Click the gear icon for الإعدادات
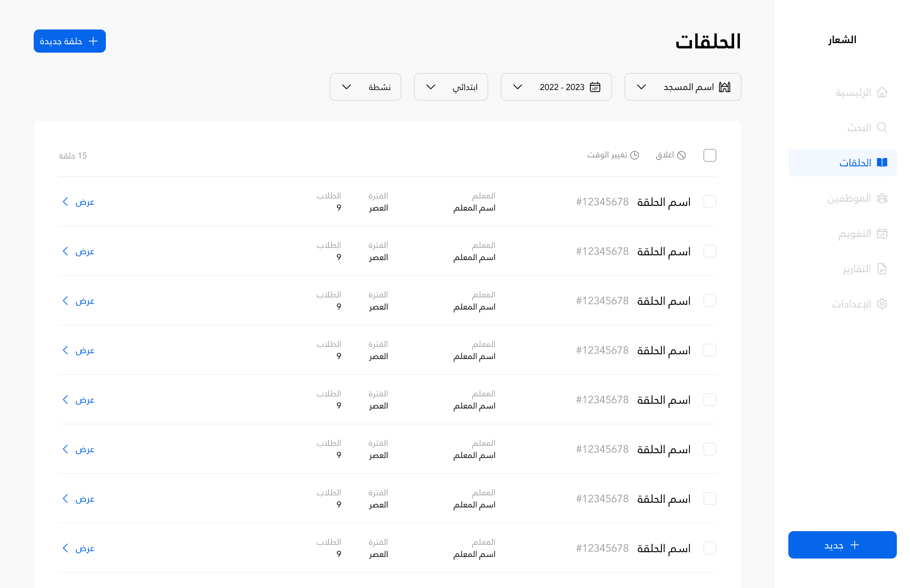 tap(882, 304)
